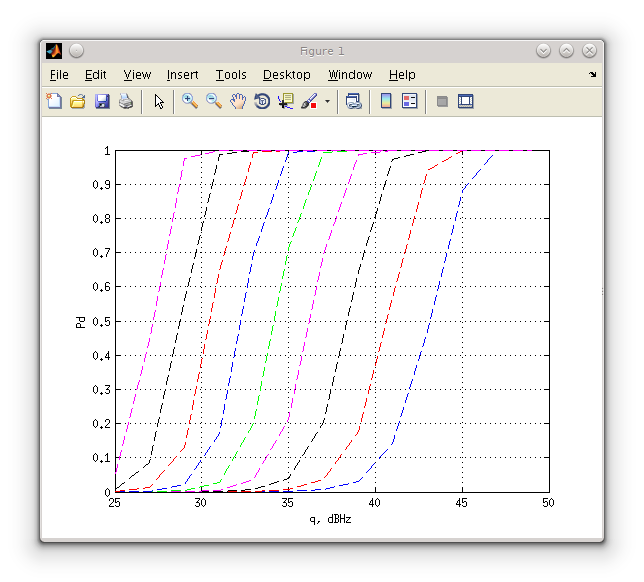Print the figure using printer icon
The image size is (644, 582).
click(126, 101)
